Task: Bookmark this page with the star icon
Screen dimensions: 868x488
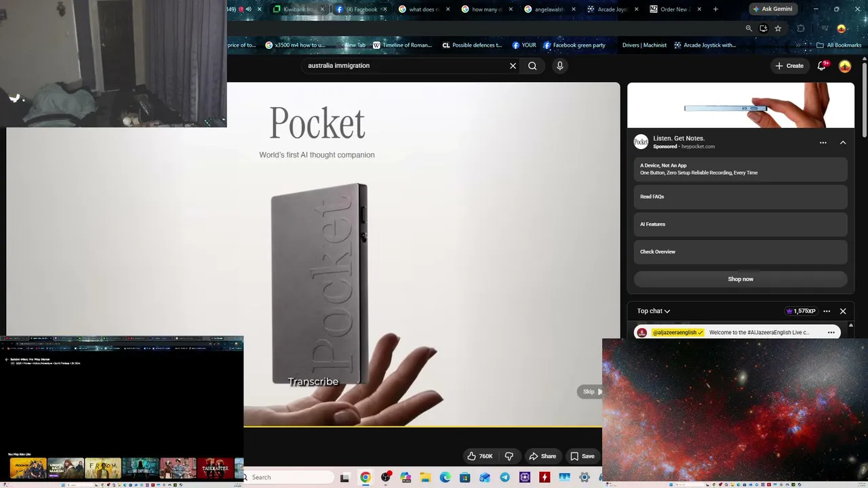Action: click(x=778, y=28)
